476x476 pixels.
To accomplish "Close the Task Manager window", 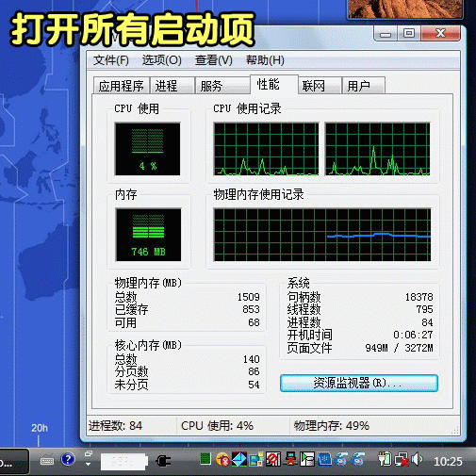I will [x=440, y=33].
